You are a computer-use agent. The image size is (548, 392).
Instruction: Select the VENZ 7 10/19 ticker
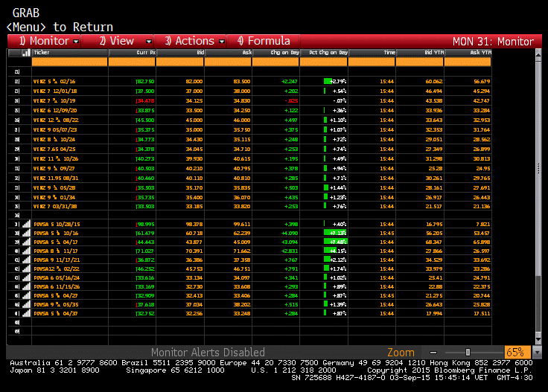[54, 101]
